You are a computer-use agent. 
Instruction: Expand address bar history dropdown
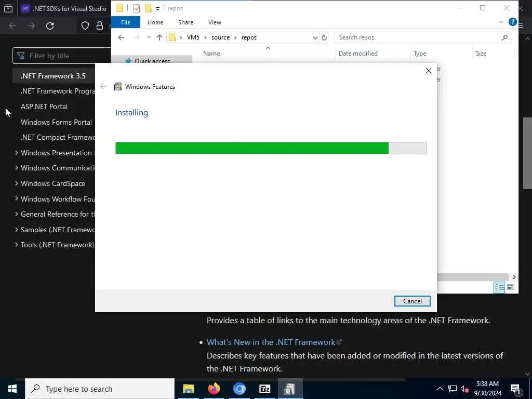coord(315,37)
